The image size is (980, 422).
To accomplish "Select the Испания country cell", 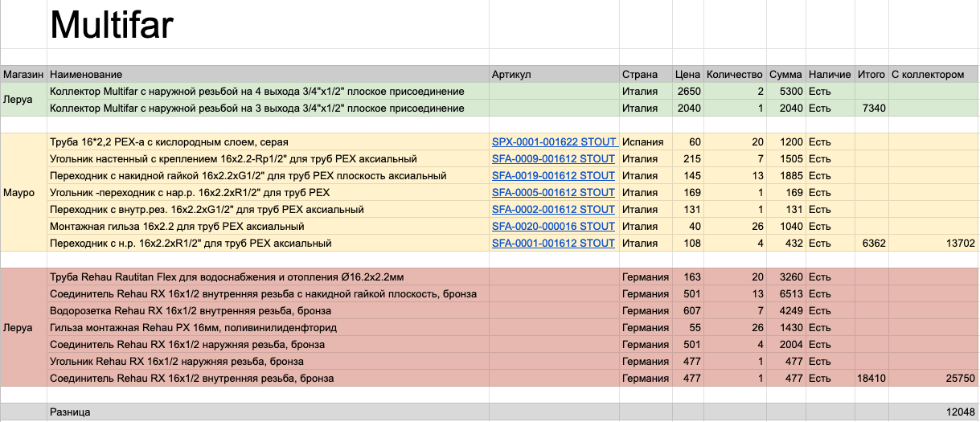I will 646,142.
